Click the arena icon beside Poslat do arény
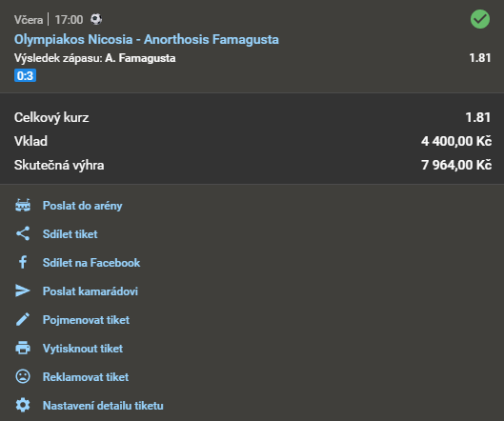Viewport: 504px width, 421px height. pos(23,206)
